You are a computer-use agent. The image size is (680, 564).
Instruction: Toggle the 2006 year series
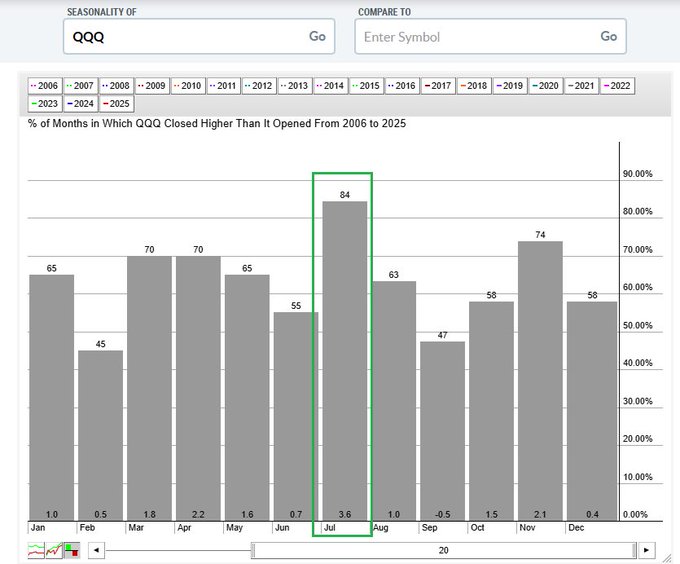tap(46, 86)
